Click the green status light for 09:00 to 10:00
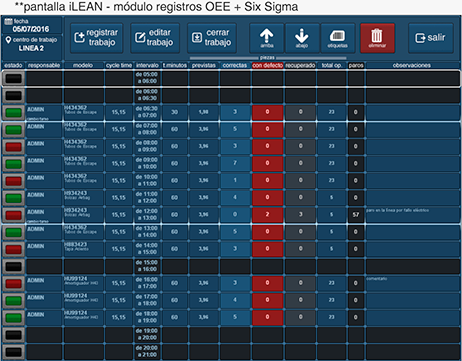Screen dimensions: 462x361 (x=14, y=164)
